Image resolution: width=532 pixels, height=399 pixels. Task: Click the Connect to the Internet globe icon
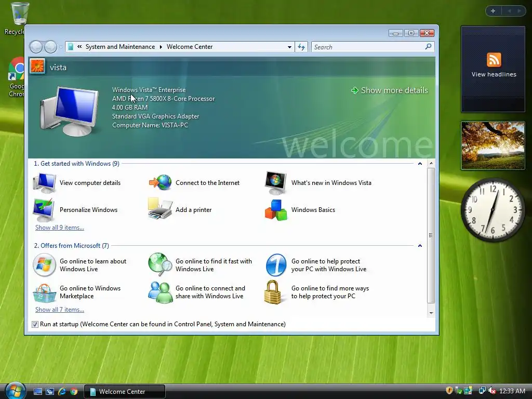[x=160, y=183]
